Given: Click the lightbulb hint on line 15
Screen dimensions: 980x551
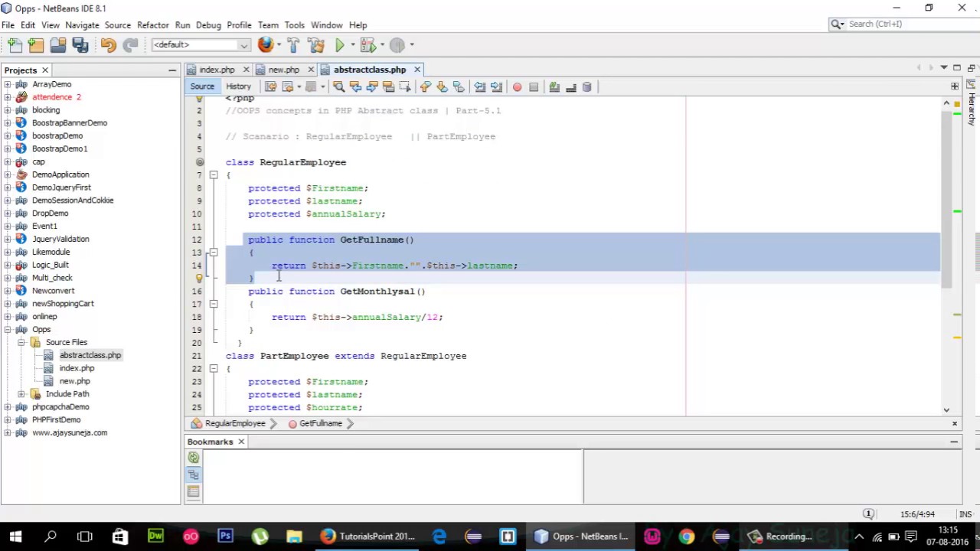Looking at the screenshot, I should 199,279.
